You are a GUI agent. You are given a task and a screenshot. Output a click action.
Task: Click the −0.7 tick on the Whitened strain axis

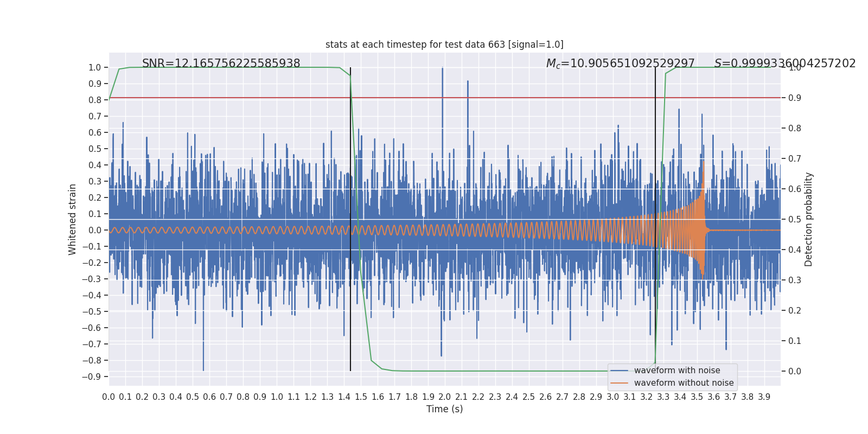(92, 344)
